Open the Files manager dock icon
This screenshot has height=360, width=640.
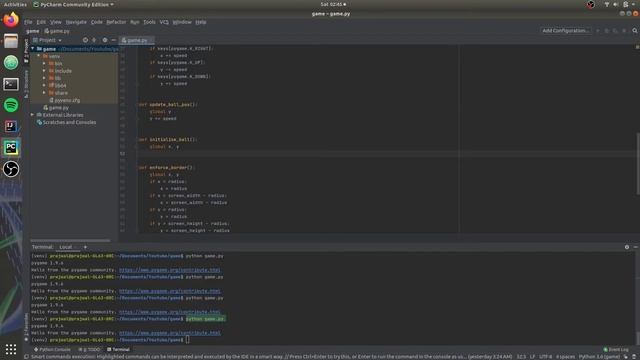pos(11,41)
